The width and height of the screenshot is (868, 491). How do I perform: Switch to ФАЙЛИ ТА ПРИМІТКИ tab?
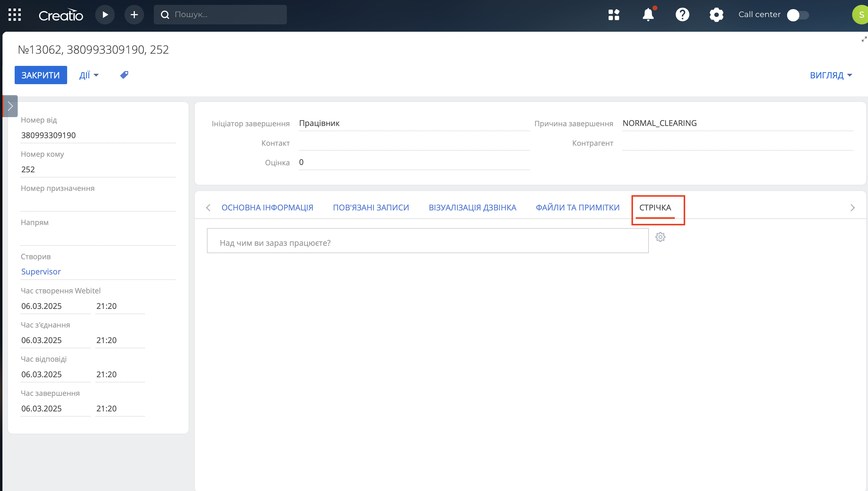(577, 207)
